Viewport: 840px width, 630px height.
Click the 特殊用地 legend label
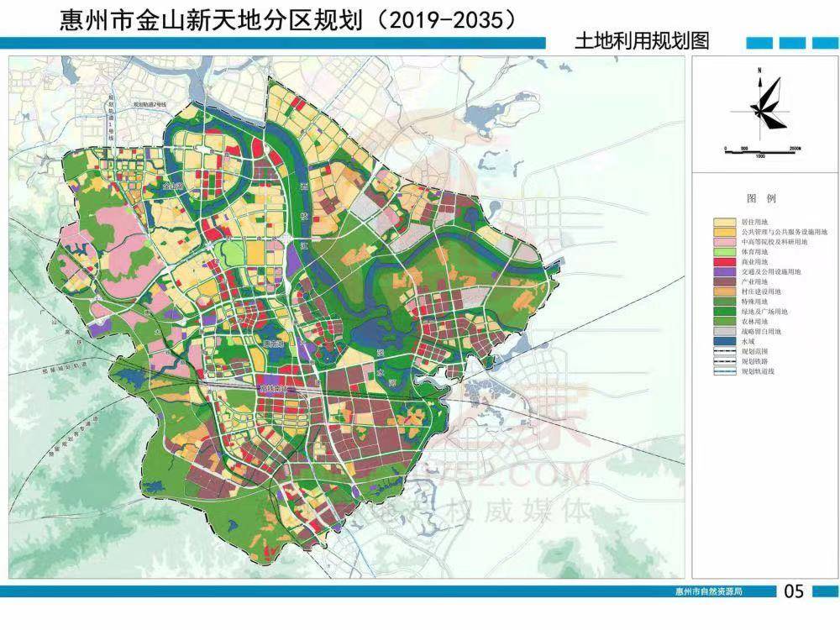tap(754, 302)
